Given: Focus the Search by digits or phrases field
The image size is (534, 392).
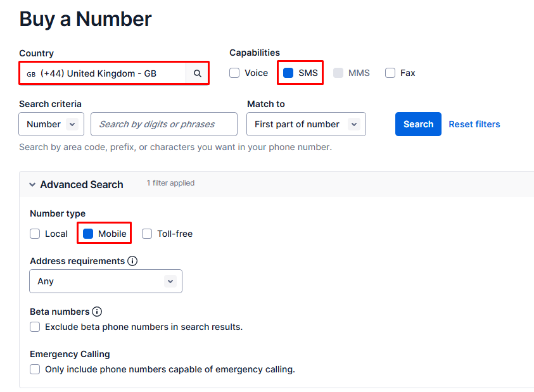Looking at the screenshot, I should 163,124.
